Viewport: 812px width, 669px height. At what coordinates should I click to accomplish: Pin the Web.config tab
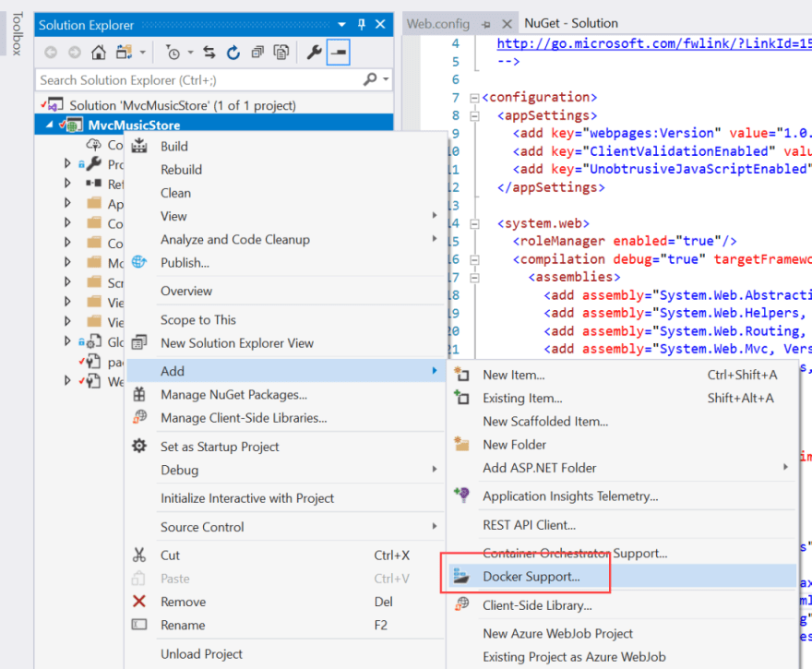pyautogui.click(x=485, y=24)
